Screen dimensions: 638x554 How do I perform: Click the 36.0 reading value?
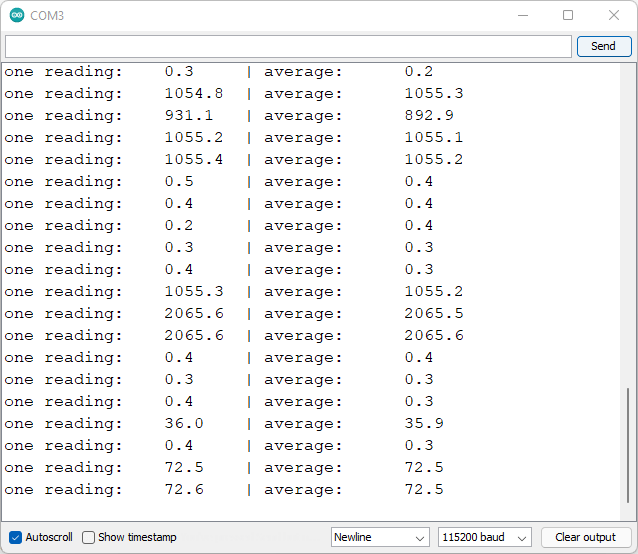tap(184, 424)
